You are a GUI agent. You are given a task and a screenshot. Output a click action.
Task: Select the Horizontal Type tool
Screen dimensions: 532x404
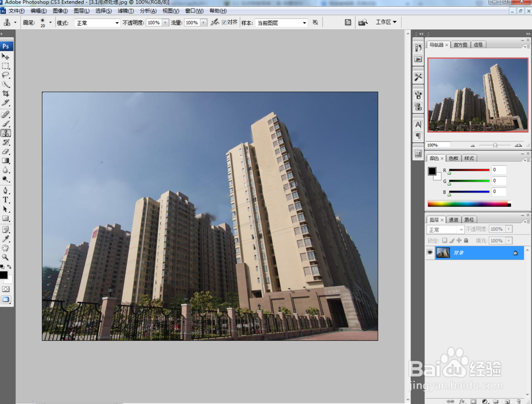click(5, 200)
